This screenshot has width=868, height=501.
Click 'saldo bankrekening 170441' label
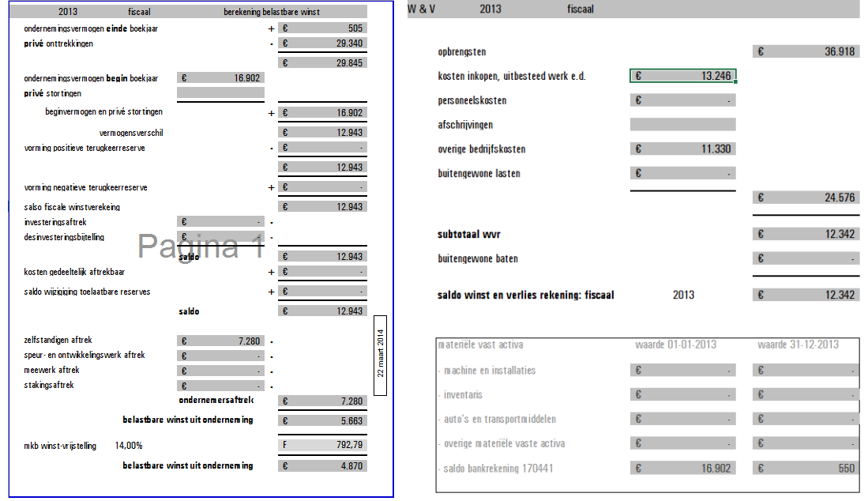[498, 469]
